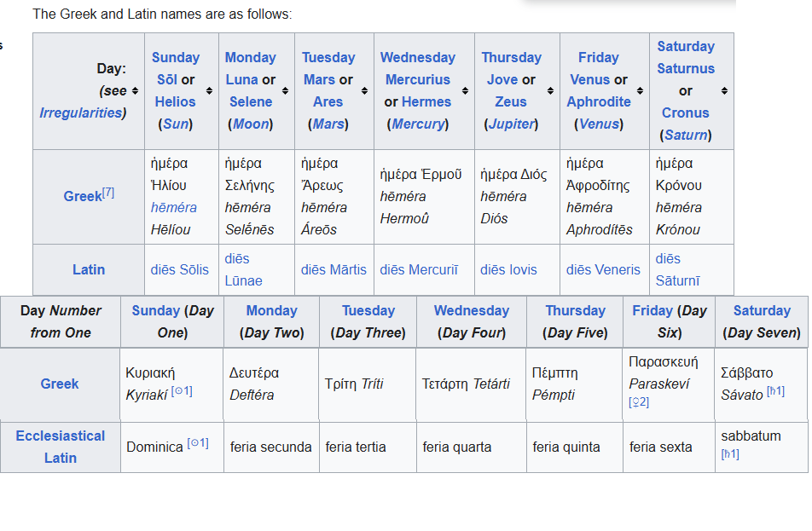812x531 pixels.
Task: Click footnote ♄1 after Sávato
Action: (775, 391)
